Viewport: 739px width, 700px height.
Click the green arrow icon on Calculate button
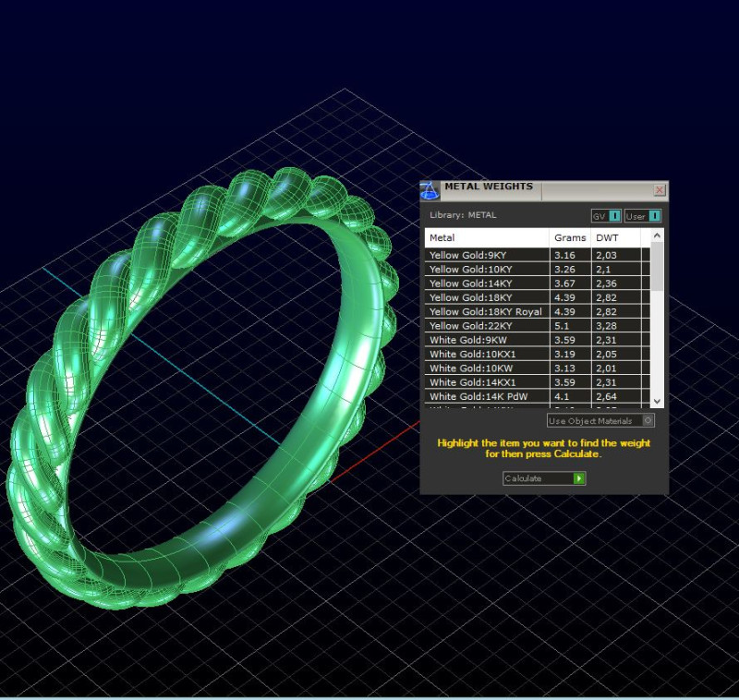coord(580,478)
